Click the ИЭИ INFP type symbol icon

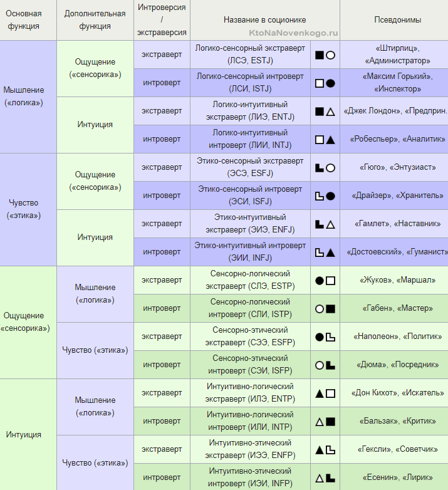coord(325,478)
